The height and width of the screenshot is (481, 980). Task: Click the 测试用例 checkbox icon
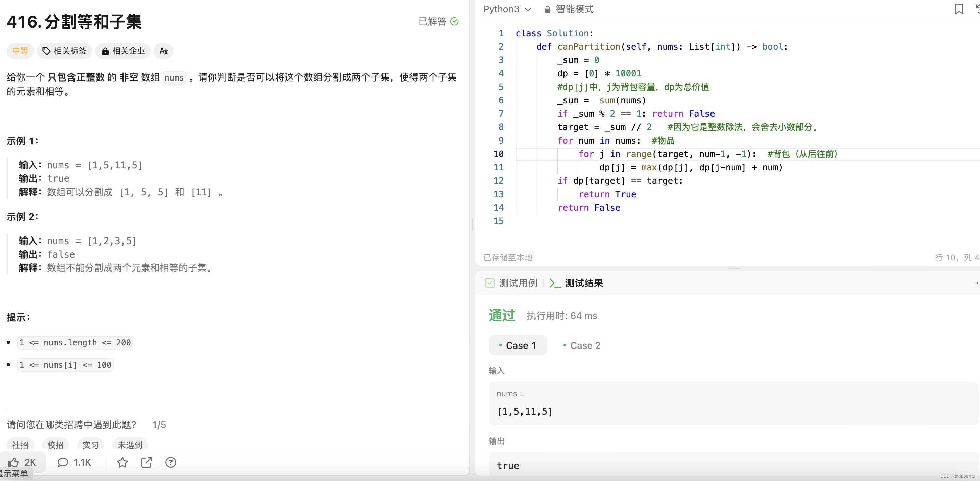tap(490, 283)
